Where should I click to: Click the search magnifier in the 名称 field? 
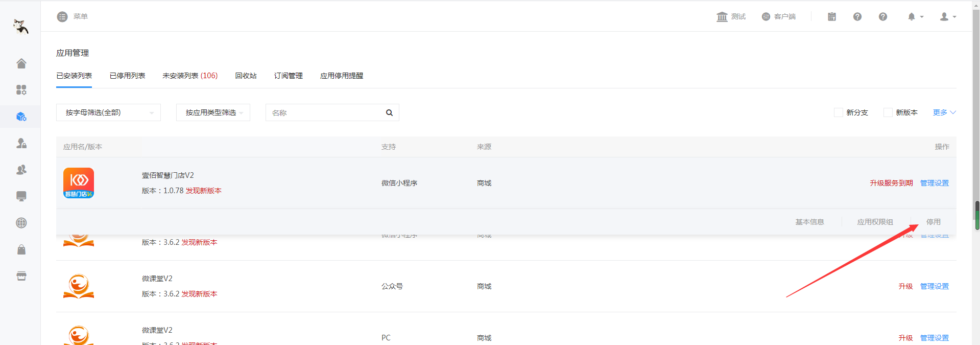pos(389,113)
